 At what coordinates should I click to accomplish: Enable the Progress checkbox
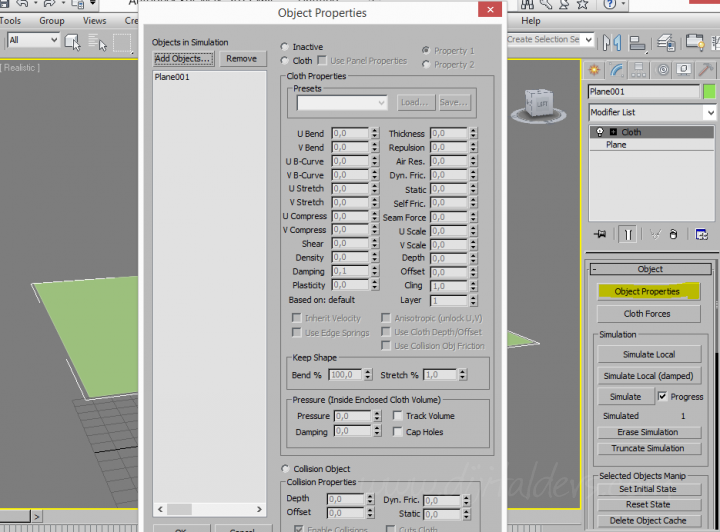(661, 397)
